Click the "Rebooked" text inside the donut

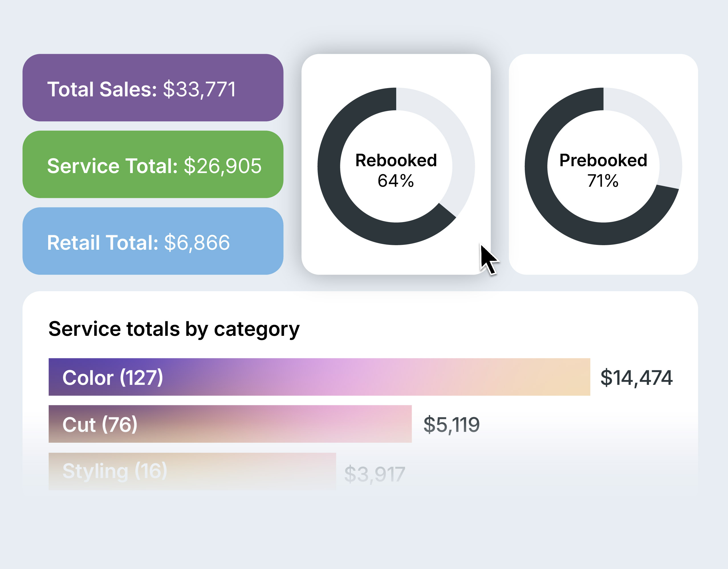(396, 160)
